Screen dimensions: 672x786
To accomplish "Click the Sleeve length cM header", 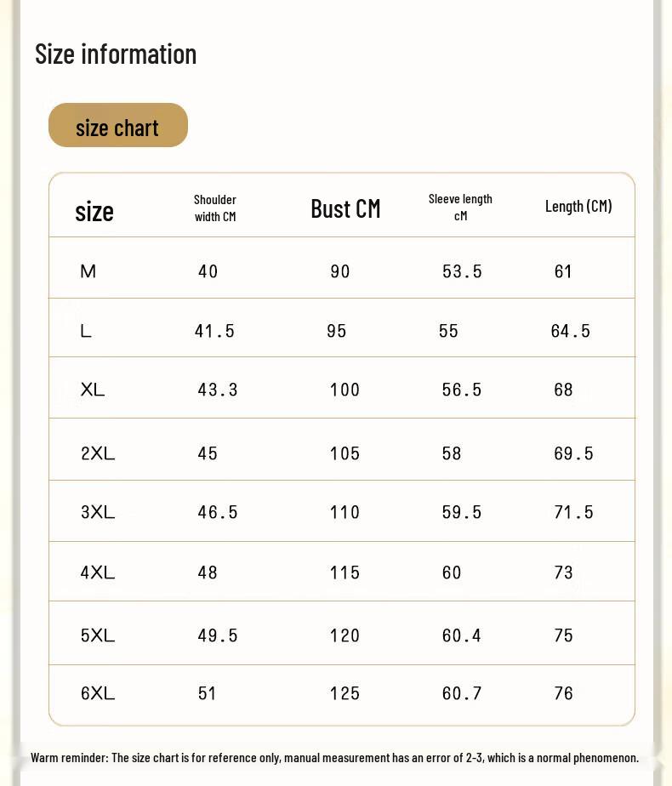I will coord(460,207).
